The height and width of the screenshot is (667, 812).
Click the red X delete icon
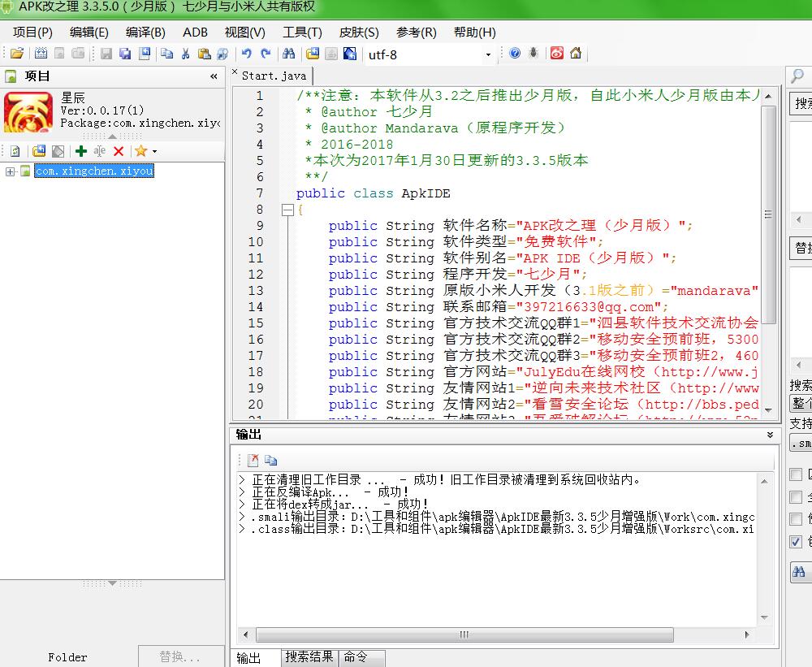tap(119, 151)
